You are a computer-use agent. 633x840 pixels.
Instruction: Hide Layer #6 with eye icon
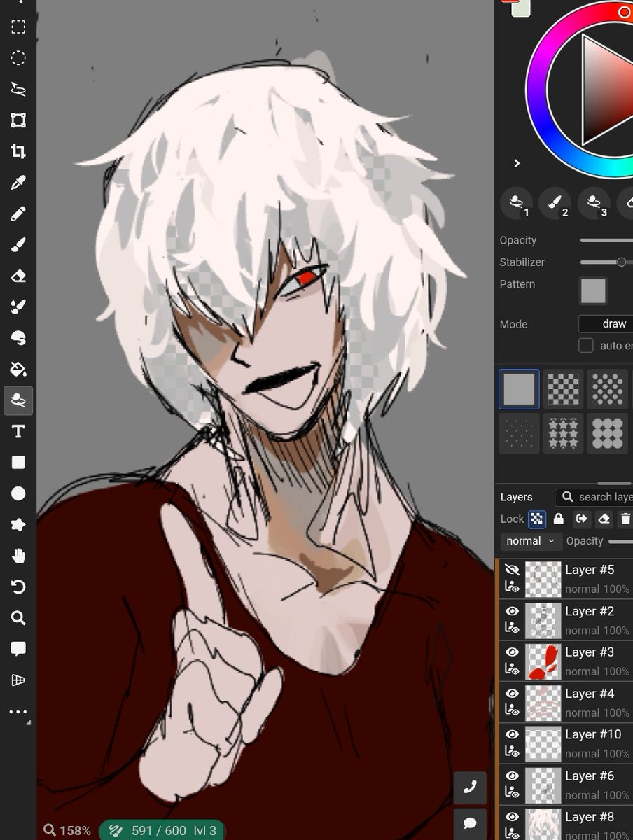[513, 776]
